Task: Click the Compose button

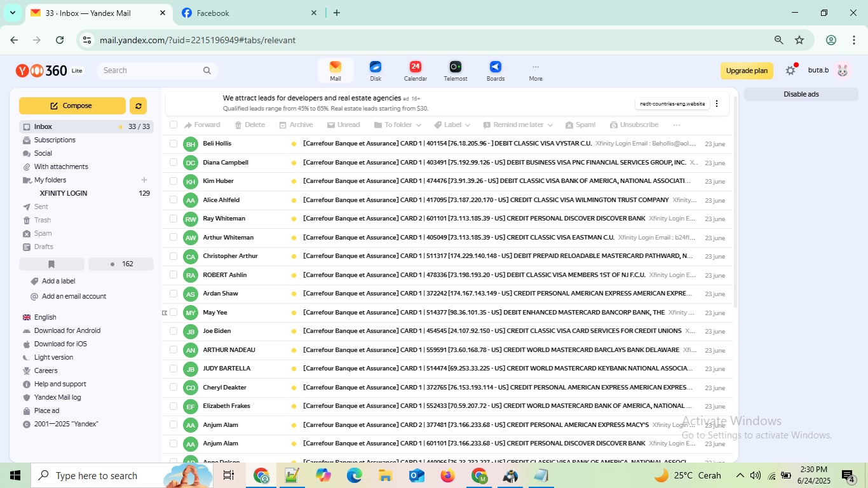Action: [72, 105]
